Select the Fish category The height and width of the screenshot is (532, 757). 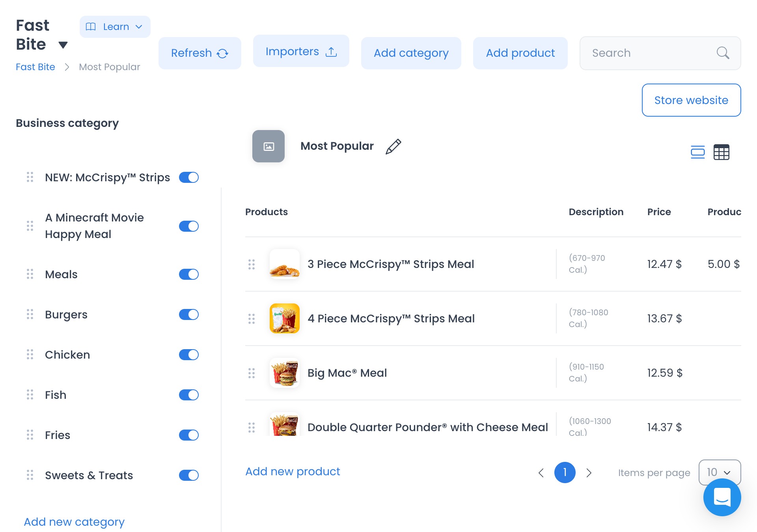56,395
